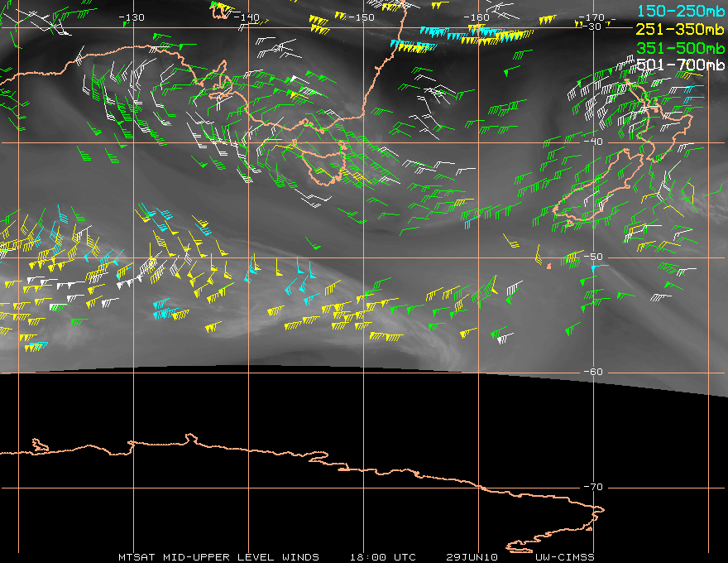728x563 pixels.
Task: Click the 18:00 UTC time stamp
Action: pyautogui.click(x=383, y=557)
